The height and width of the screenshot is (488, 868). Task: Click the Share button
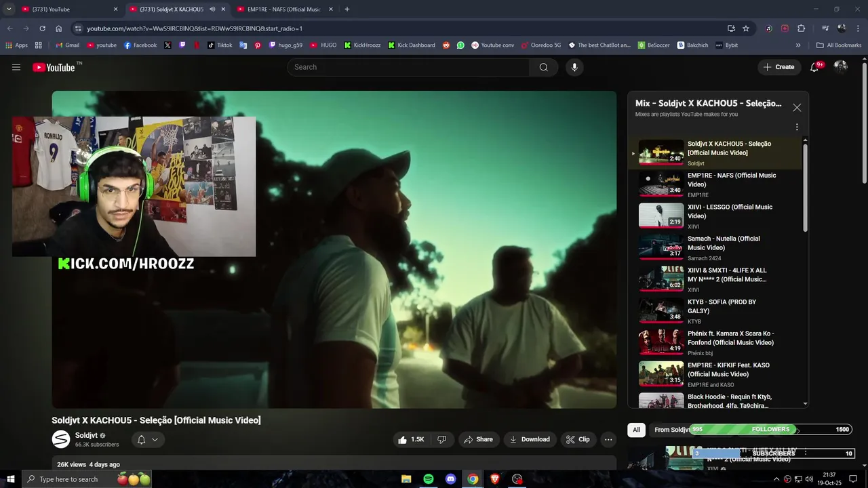(478, 439)
